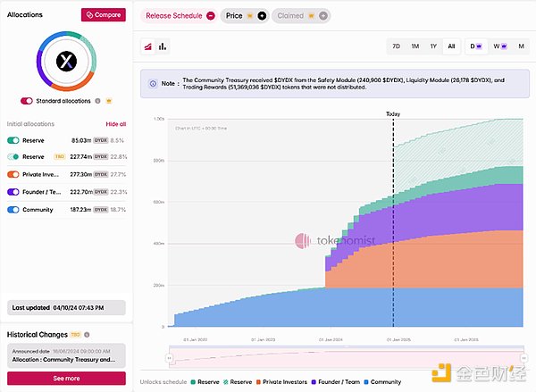Click crown icon beside Standard allocations
The height and width of the screenshot is (392, 536).
(109, 101)
